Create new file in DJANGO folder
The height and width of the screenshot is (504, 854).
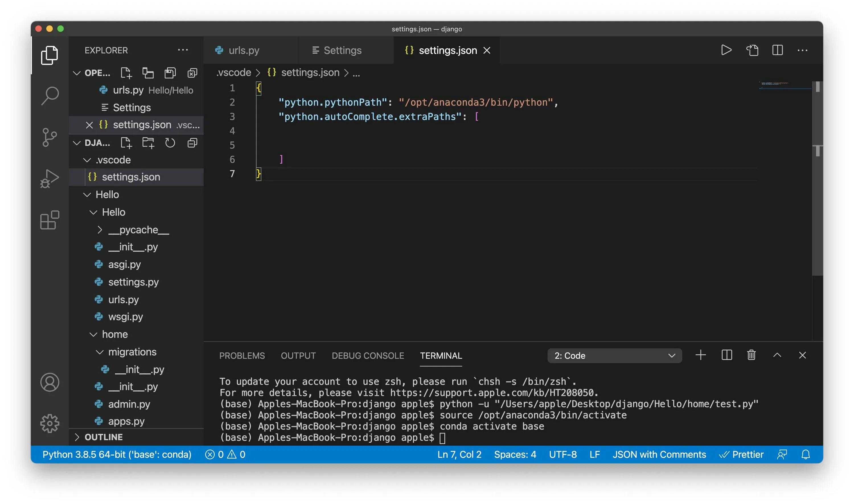tap(126, 143)
